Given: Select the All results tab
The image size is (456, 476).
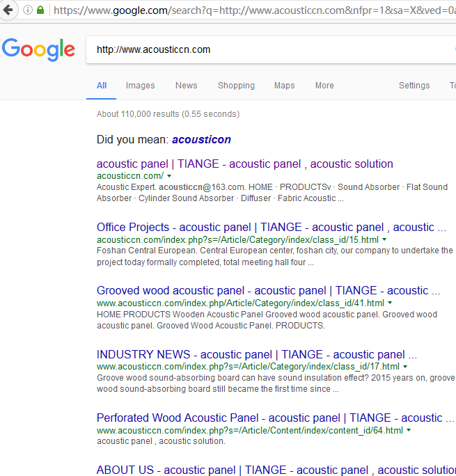Looking at the screenshot, I should [x=102, y=86].
